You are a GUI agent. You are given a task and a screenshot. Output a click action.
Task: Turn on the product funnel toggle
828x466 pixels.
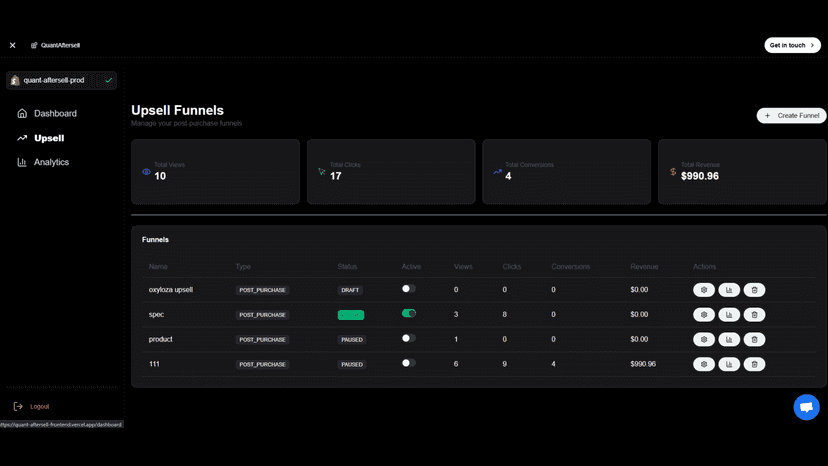[x=409, y=339]
